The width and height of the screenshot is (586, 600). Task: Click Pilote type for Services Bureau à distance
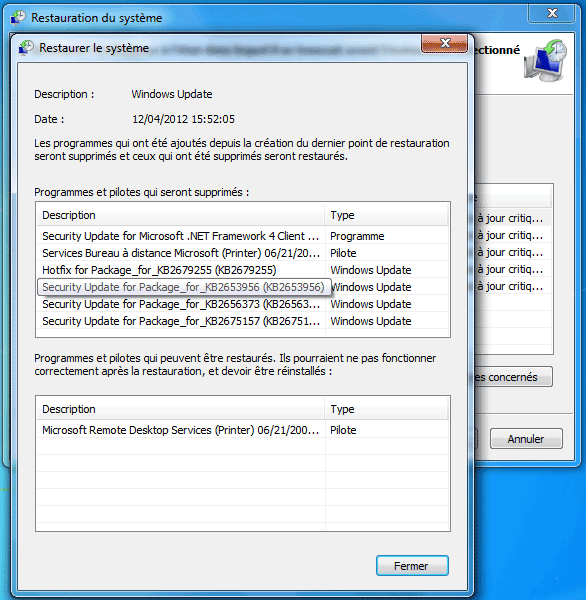343,253
